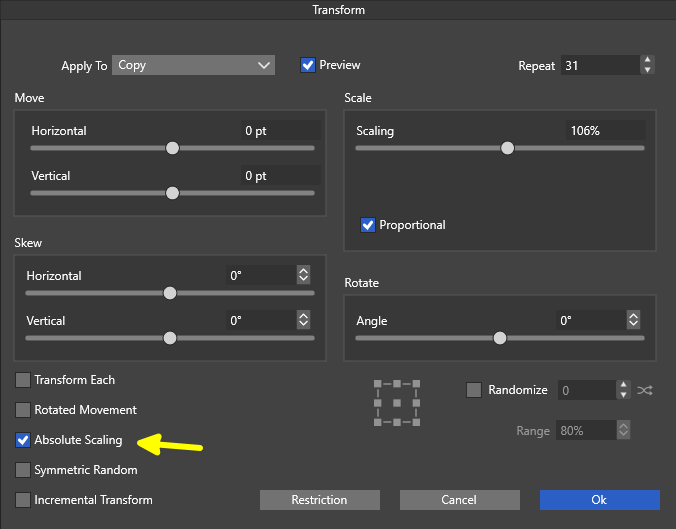
Task: Click the Randomize value field
Action: [x=587, y=390]
